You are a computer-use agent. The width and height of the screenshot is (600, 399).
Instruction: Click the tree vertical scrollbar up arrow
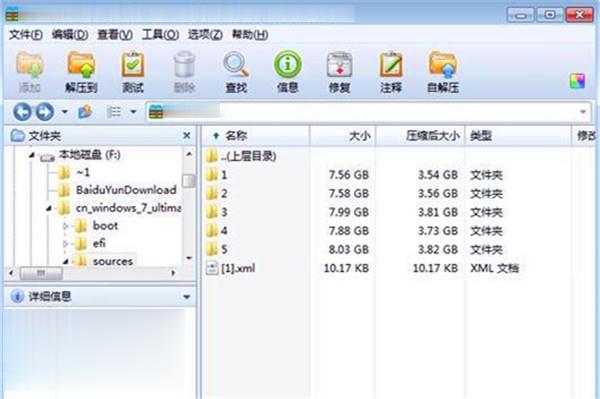[x=189, y=154]
